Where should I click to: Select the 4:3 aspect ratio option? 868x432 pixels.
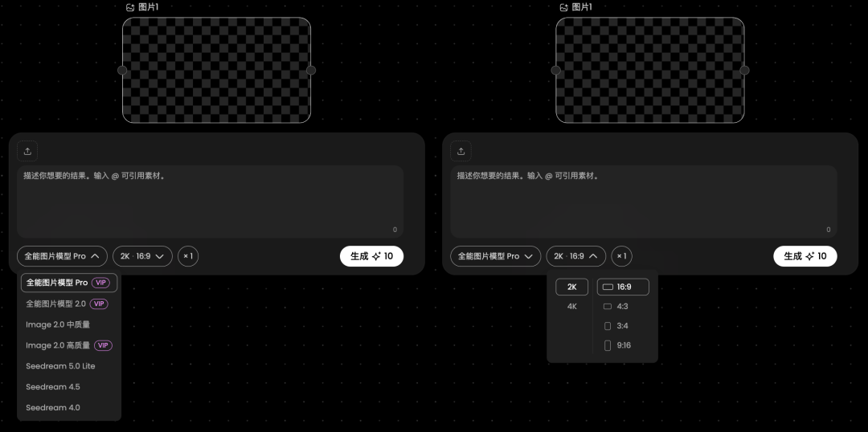pyautogui.click(x=623, y=307)
